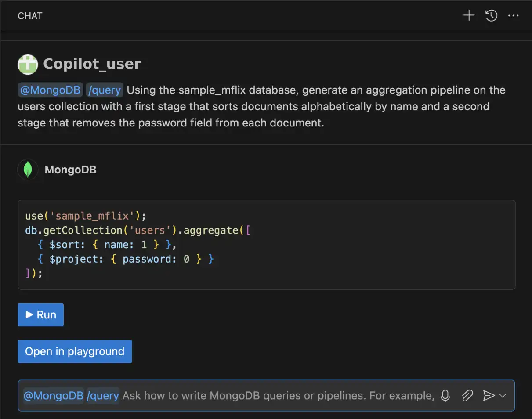Attach context using the paperclip icon
Image resolution: width=532 pixels, height=419 pixels.
[x=467, y=396]
